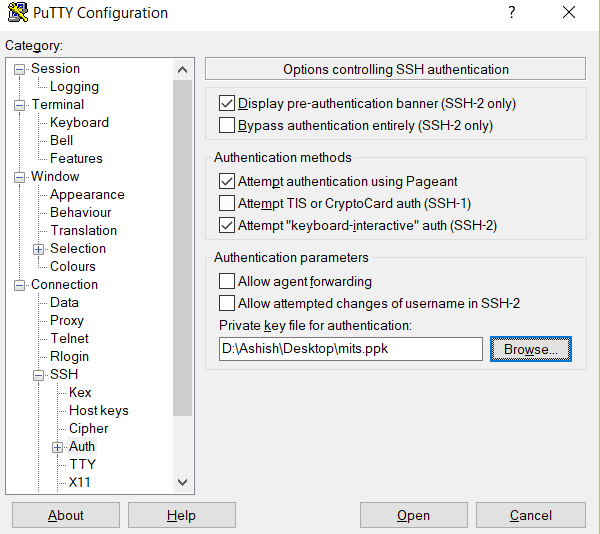600x534 pixels.
Task: Open the X11 category
Action: (80, 482)
